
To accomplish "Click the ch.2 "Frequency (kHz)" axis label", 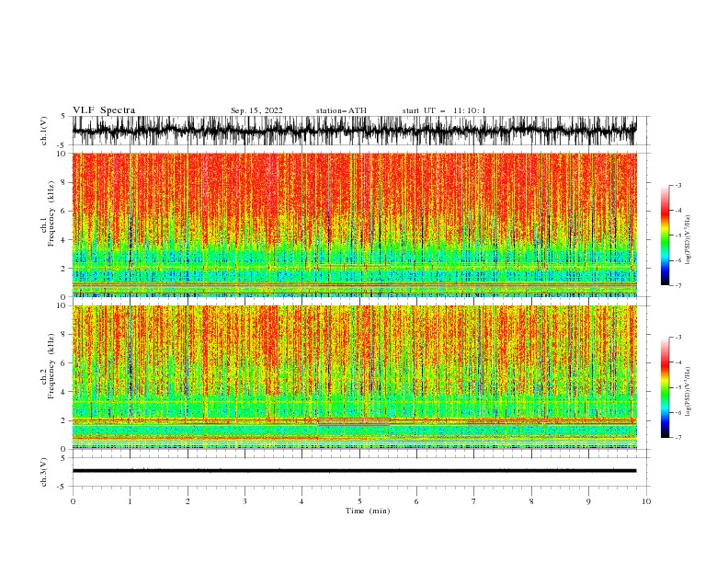I will point(51,366).
